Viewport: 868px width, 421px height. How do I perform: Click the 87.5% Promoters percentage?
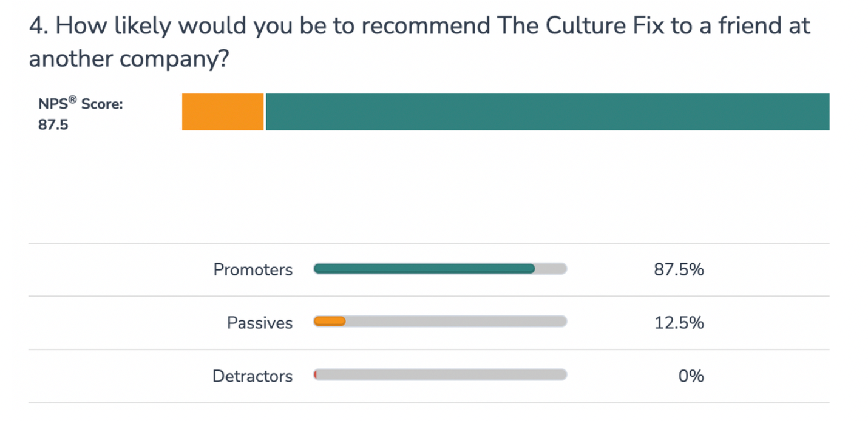click(x=679, y=270)
